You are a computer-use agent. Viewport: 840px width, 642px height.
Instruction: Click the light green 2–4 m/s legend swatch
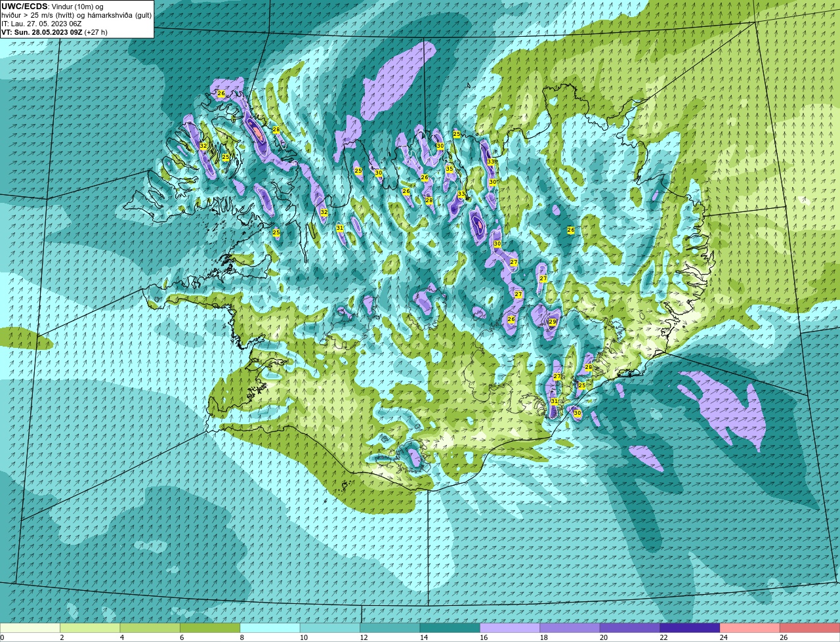pyautogui.click(x=91, y=628)
